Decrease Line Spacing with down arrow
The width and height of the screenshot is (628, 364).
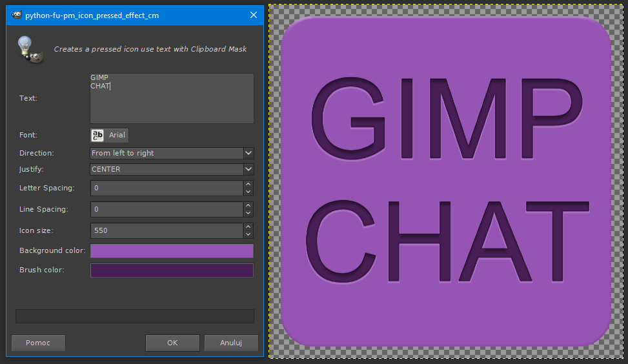tap(248, 213)
